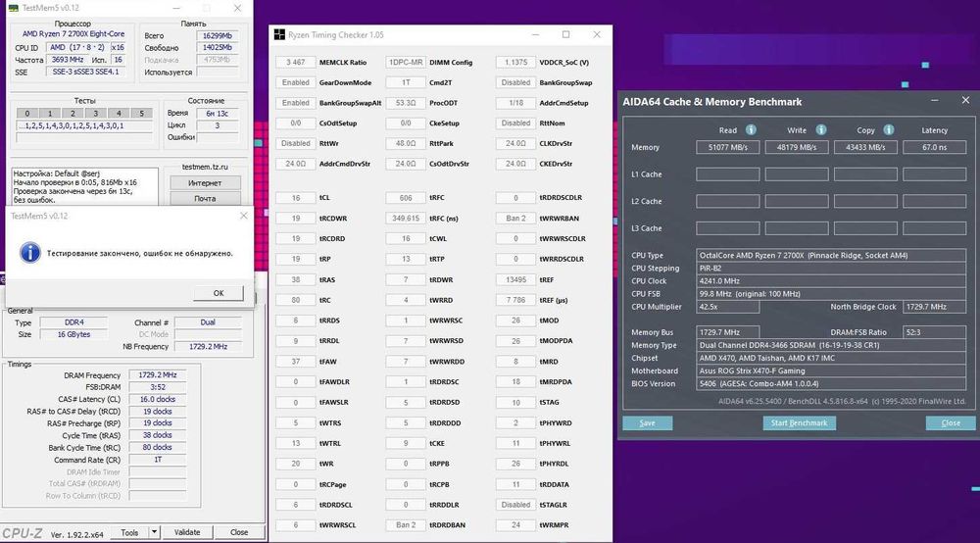Click the Memory Latency 67.0 ns field
Viewport: 980px width, 543px height.
[x=934, y=147]
